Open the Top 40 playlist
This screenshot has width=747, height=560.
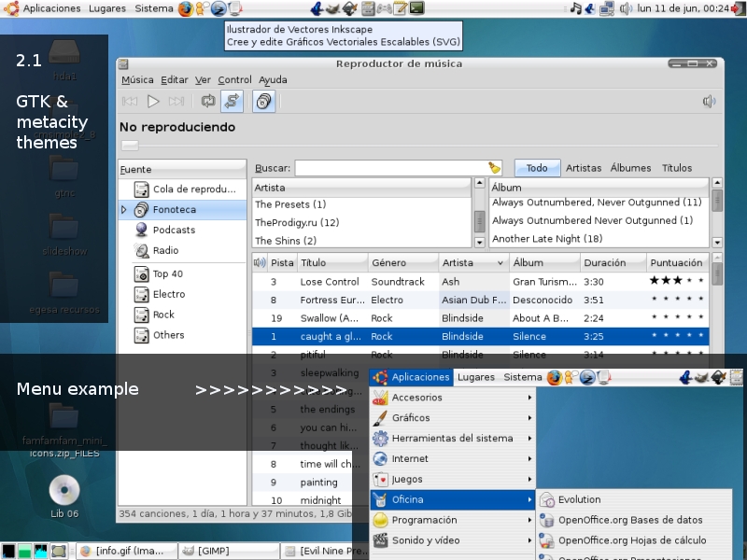click(x=182, y=273)
